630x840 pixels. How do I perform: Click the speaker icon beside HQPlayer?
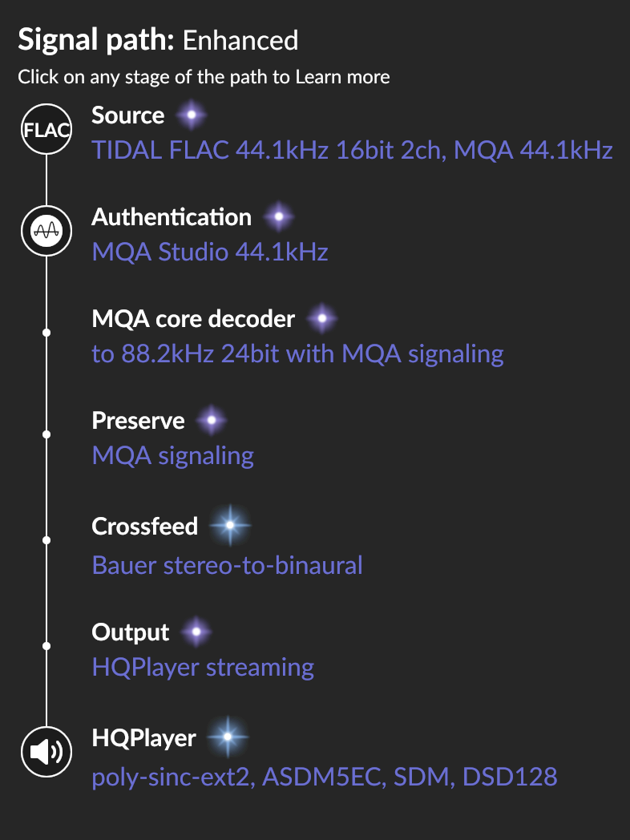pos(46,752)
